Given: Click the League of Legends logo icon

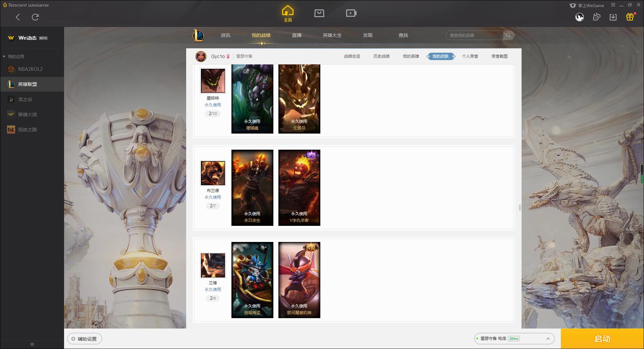Looking at the screenshot, I should [198, 35].
